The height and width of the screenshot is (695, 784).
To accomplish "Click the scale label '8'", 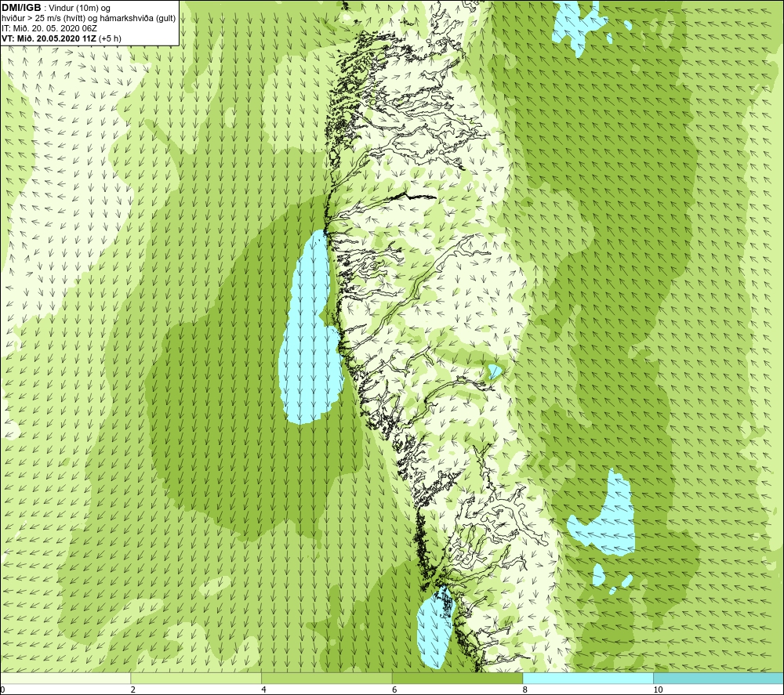I will click(525, 690).
